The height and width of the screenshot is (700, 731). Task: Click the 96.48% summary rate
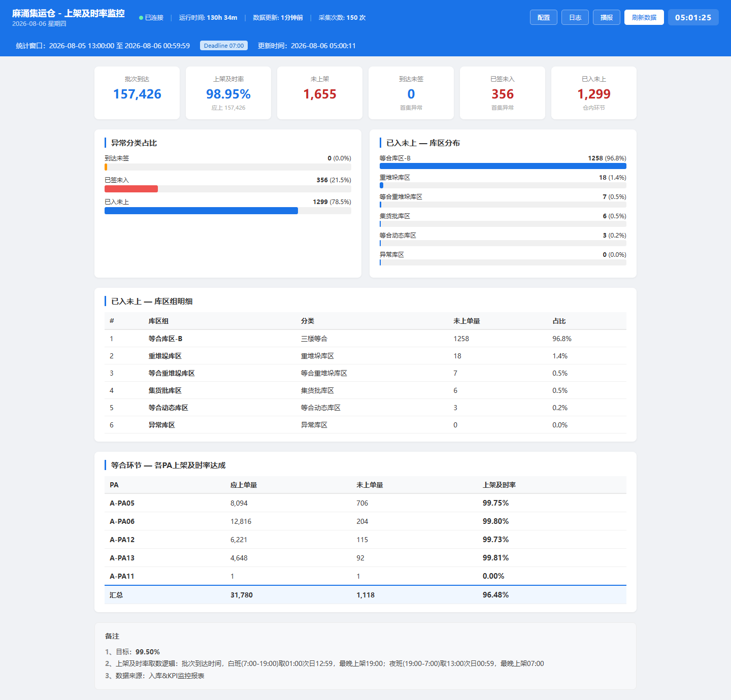pos(495,595)
